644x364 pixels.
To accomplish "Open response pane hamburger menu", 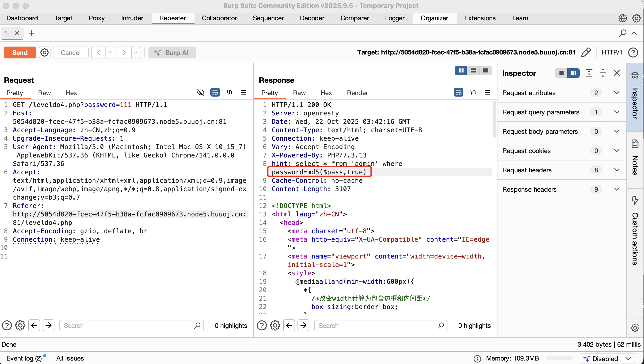I will pyautogui.click(x=487, y=93).
